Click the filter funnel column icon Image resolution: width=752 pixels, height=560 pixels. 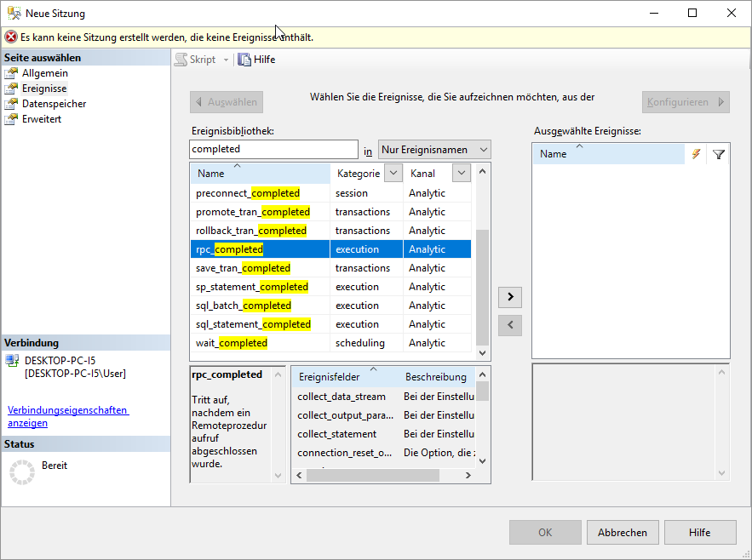pyautogui.click(x=719, y=154)
